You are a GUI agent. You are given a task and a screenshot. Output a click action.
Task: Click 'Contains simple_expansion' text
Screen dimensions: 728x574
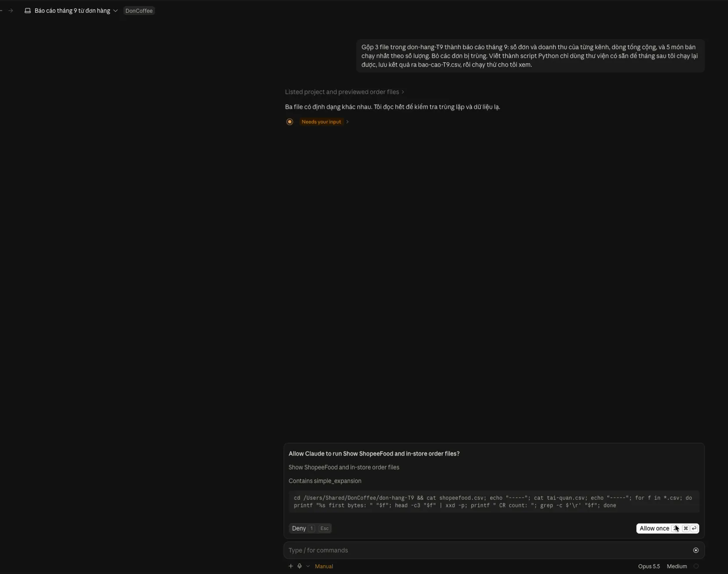[x=325, y=481]
